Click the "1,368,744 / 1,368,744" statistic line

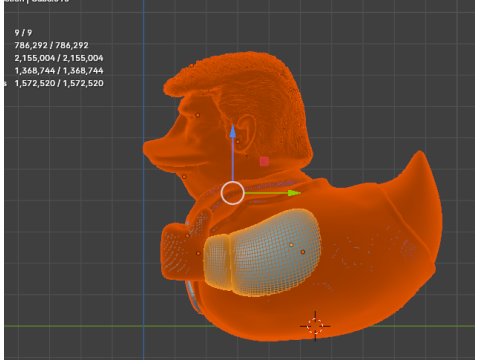coord(59,71)
